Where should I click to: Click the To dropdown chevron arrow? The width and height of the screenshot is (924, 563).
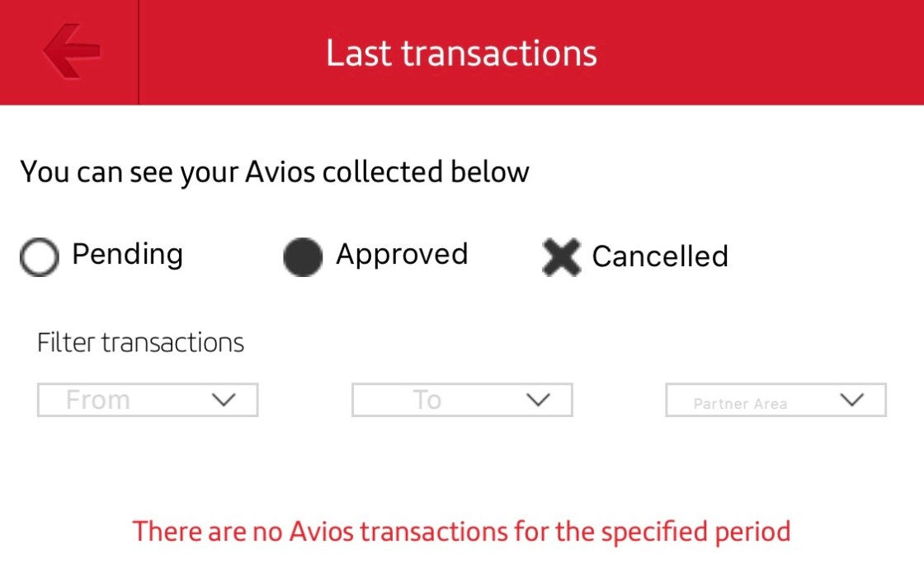(x=538, y=400)
